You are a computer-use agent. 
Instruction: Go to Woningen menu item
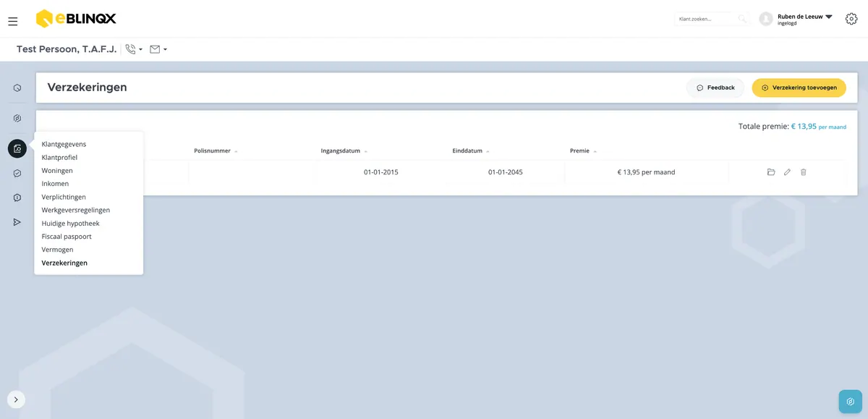57,171
